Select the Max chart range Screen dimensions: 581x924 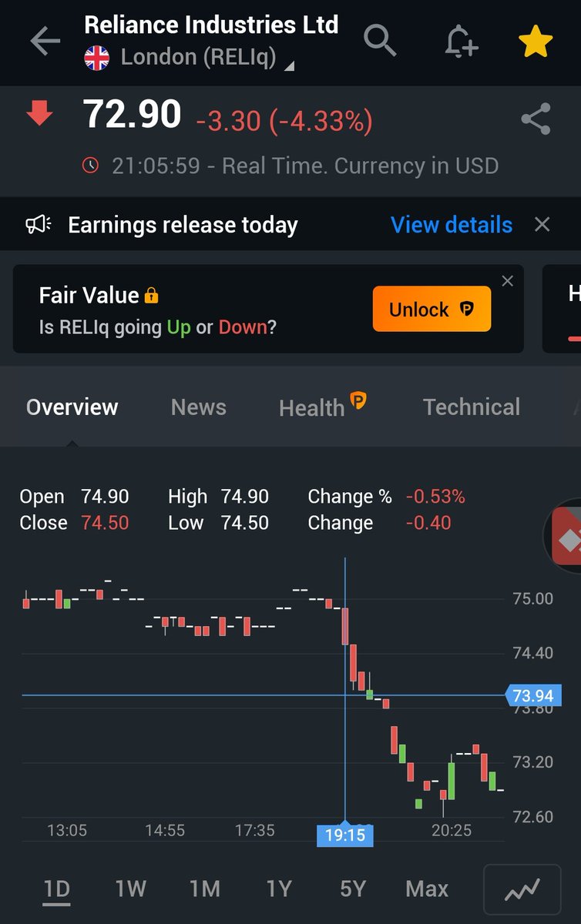[x=427, y=889]
